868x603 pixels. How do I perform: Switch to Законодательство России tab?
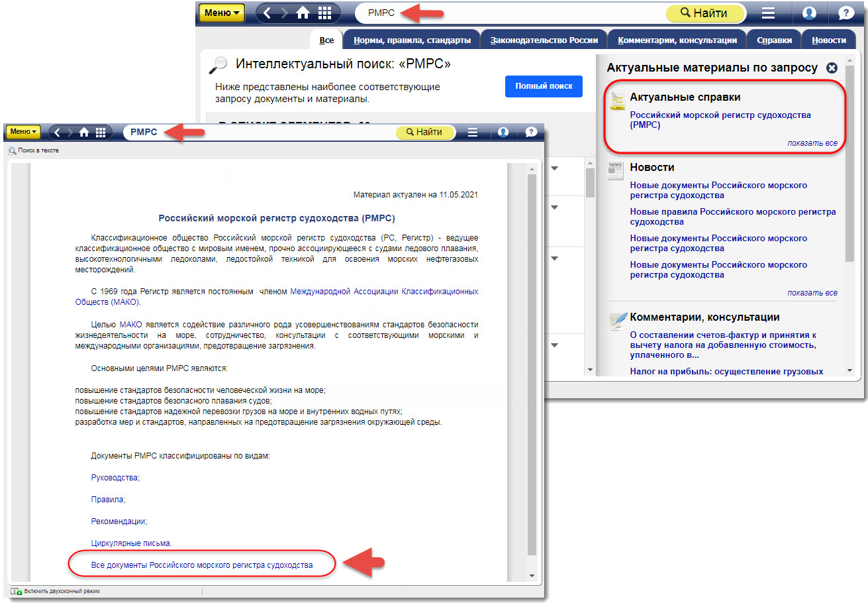tap(544, 40)
